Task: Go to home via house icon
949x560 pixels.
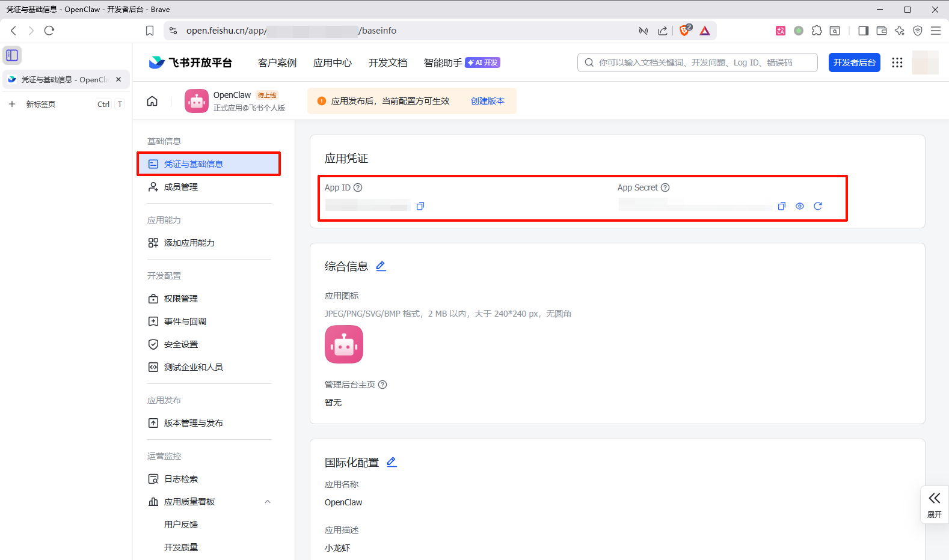Action: point(152,101)
